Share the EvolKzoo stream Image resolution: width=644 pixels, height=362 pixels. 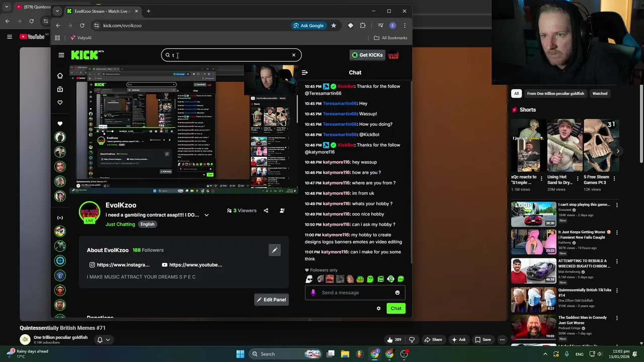coord(266,211)
